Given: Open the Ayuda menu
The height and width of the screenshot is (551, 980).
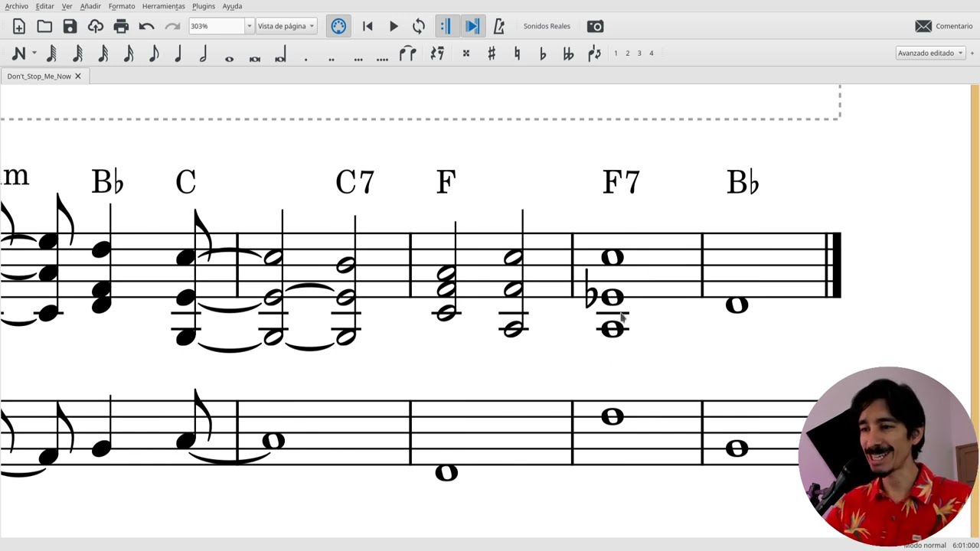Looking at the screenshot, I should (232, 6).
